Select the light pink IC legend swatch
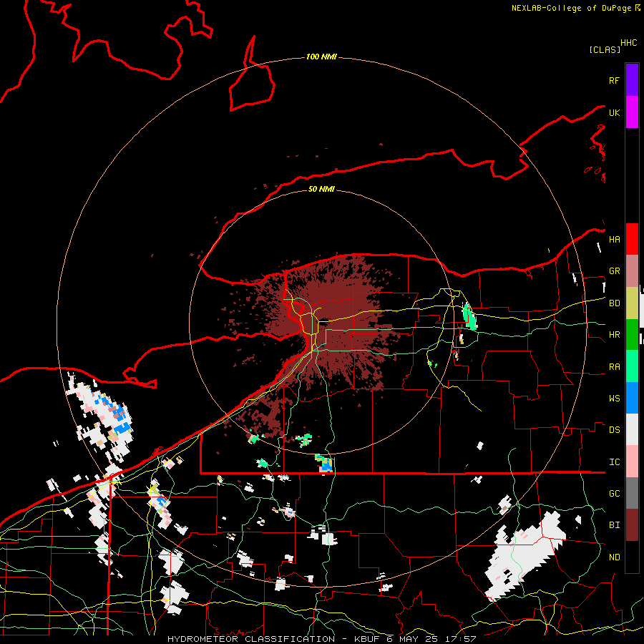This screenshot has height=644, width=644. point(632,462)
